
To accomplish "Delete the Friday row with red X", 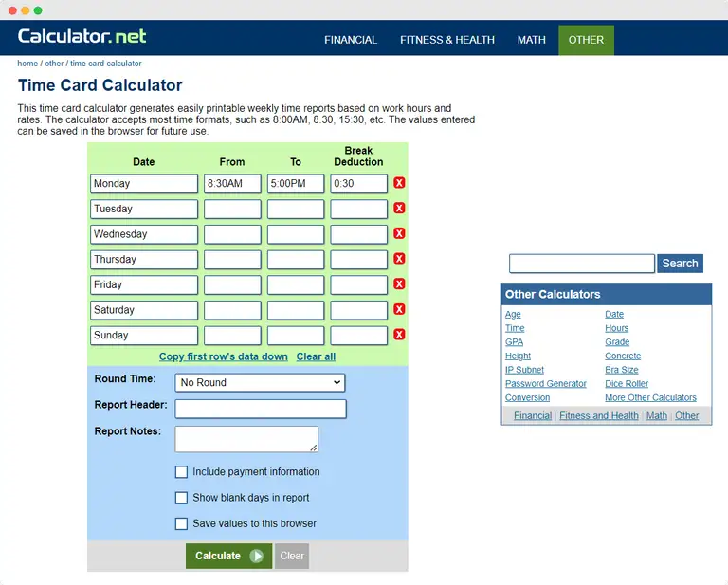I will tap(399, 284).
